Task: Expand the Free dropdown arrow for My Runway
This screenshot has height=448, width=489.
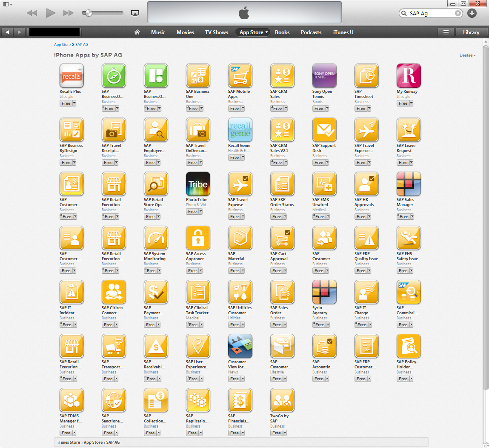Action: (x=412, y=103)
